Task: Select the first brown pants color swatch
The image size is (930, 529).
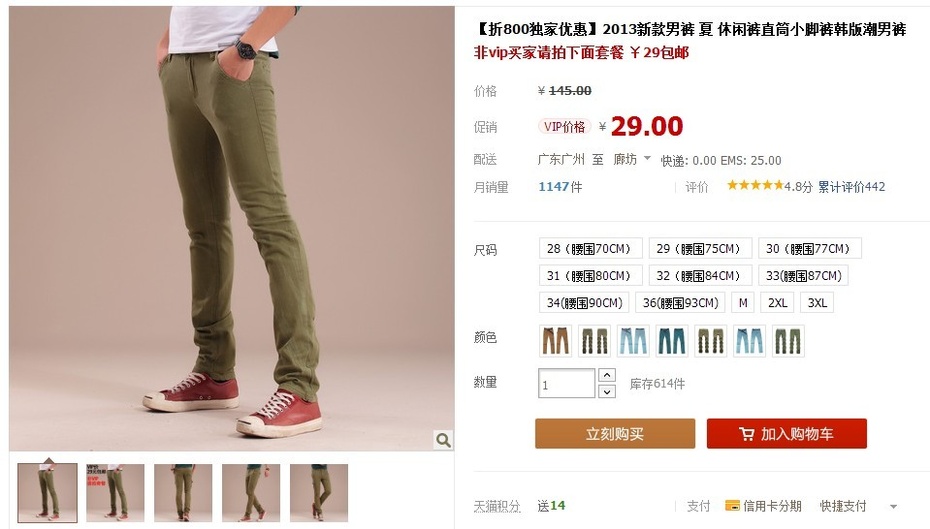Action: [555, 341]
